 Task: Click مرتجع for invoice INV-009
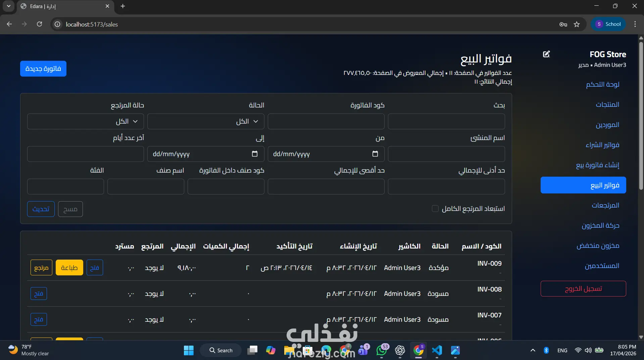(41, 268)
